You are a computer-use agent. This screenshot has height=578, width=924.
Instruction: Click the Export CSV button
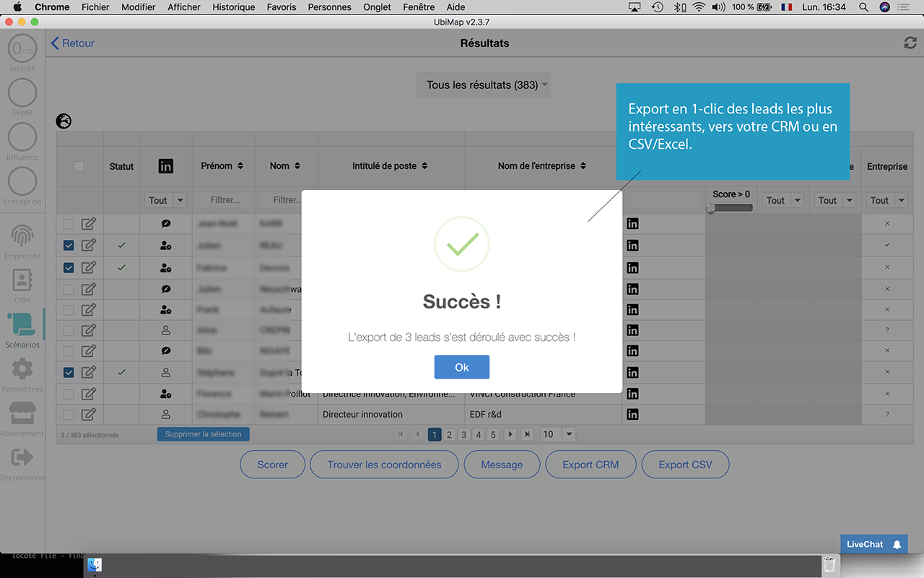(685, 465)
